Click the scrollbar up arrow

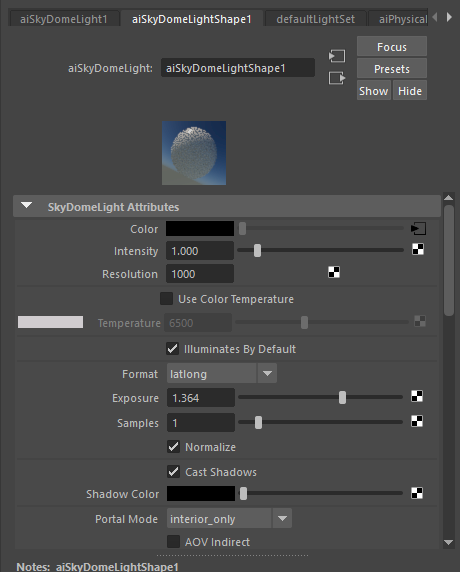coord(449,198)
